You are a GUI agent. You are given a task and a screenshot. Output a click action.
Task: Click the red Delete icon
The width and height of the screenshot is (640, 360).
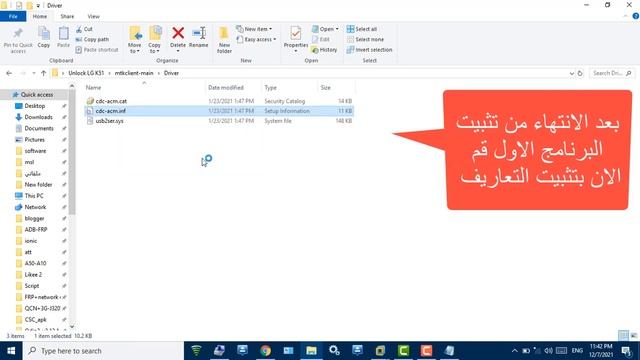point(178,33)
